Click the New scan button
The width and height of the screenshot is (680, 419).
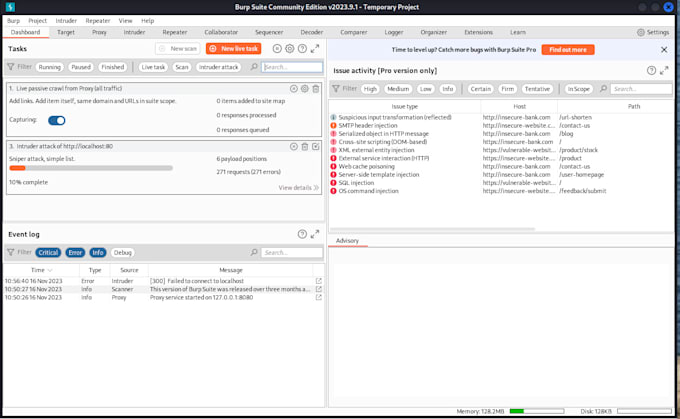(x=178, y=49)
